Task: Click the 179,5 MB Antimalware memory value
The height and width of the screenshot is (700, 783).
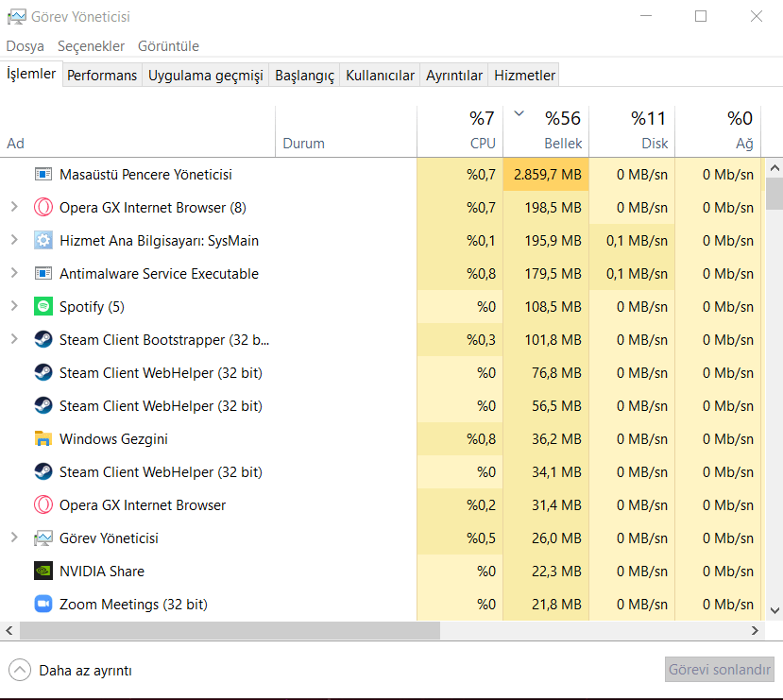Action: click(553, 274)
